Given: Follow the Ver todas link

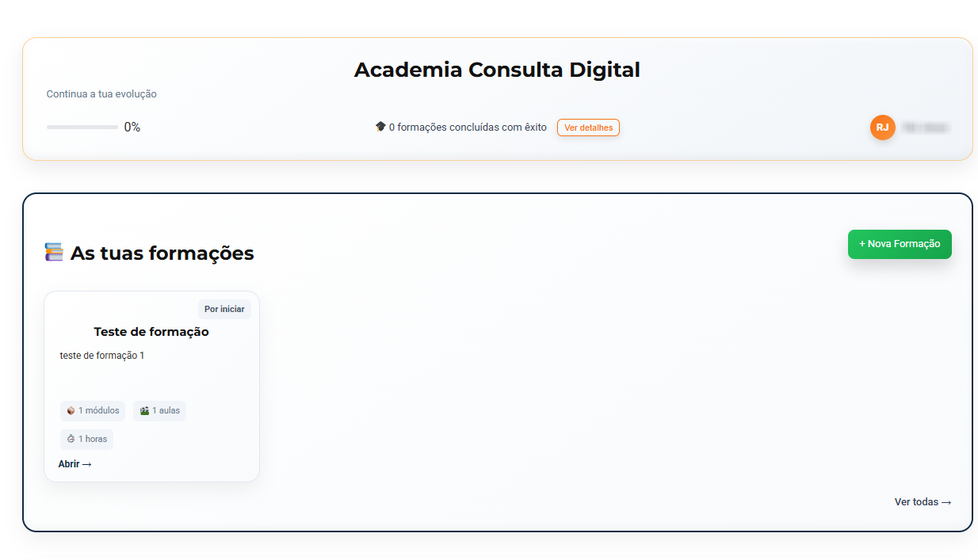Looking at the screenshot, I should click(x=923, y=502).
